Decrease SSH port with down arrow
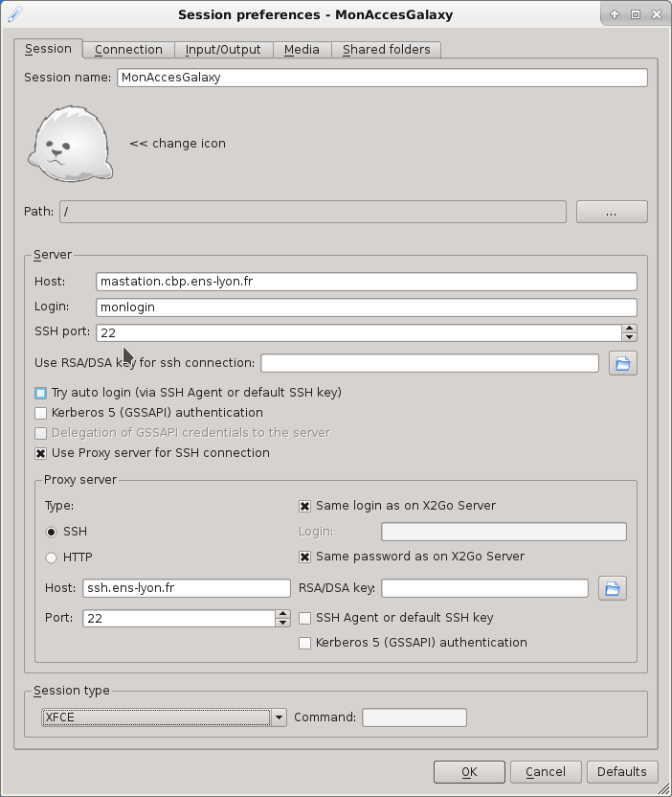Image resolution: width=672 pixels, height=797 pixels. 629,337
